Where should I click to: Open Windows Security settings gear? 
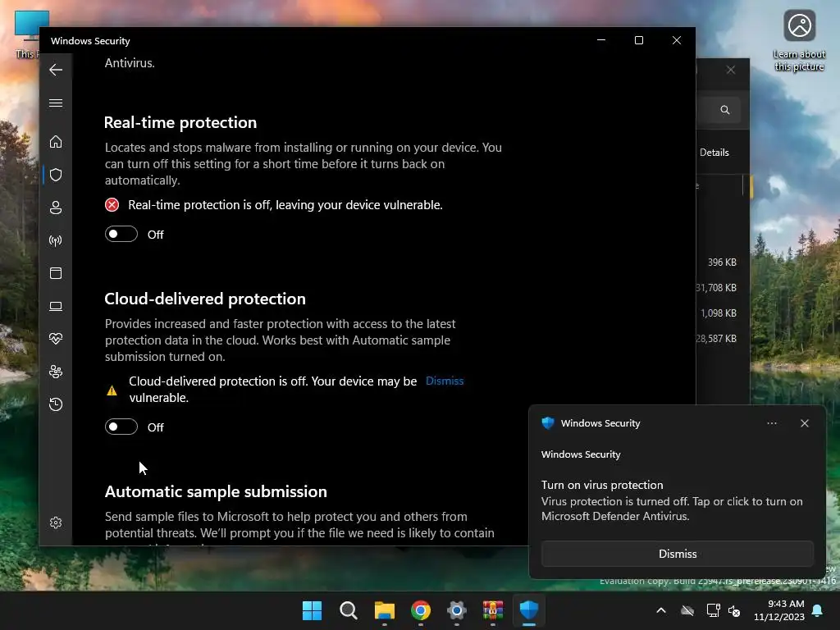56,523
